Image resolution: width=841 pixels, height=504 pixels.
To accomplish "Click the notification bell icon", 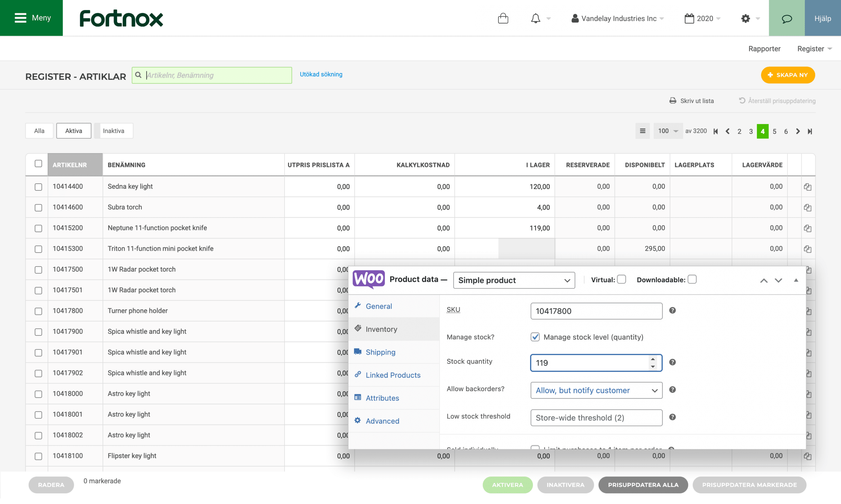I will click(x=535, y=18).
